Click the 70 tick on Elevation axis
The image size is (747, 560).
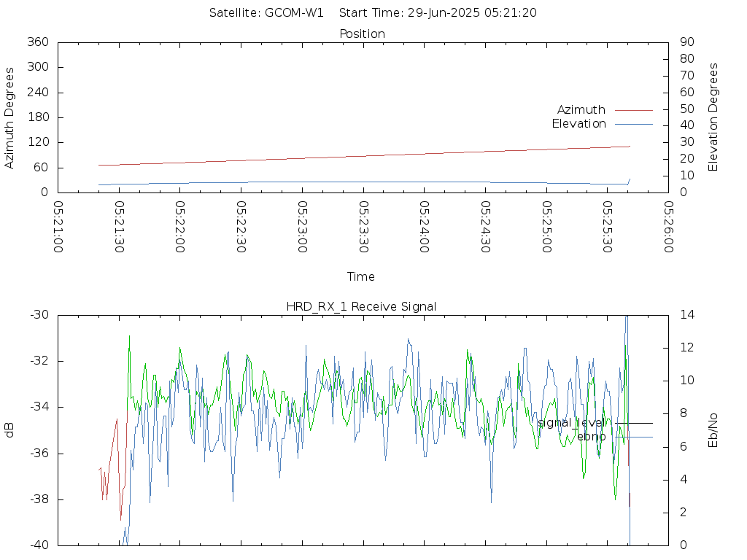click(687, 75)
